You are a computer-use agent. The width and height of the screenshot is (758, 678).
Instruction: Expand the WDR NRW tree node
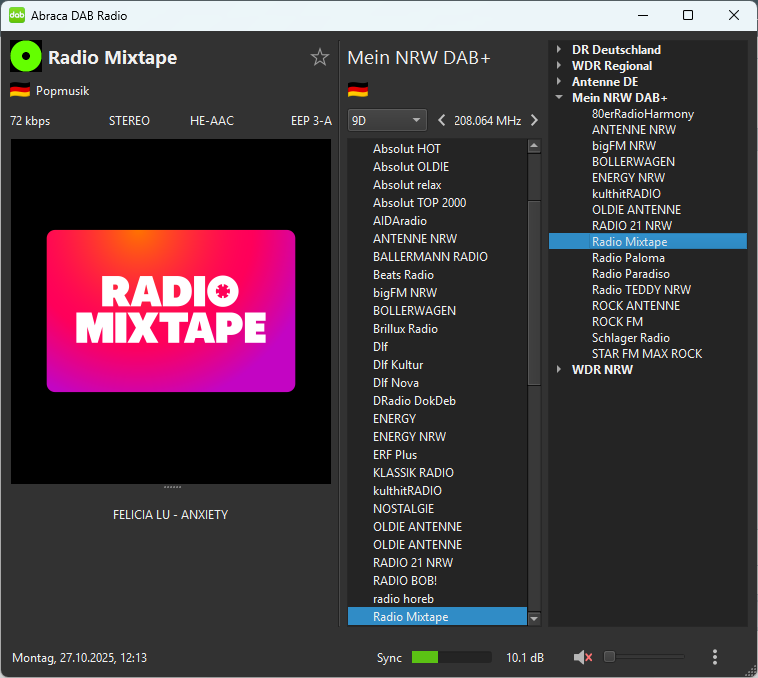click(559, 370)
